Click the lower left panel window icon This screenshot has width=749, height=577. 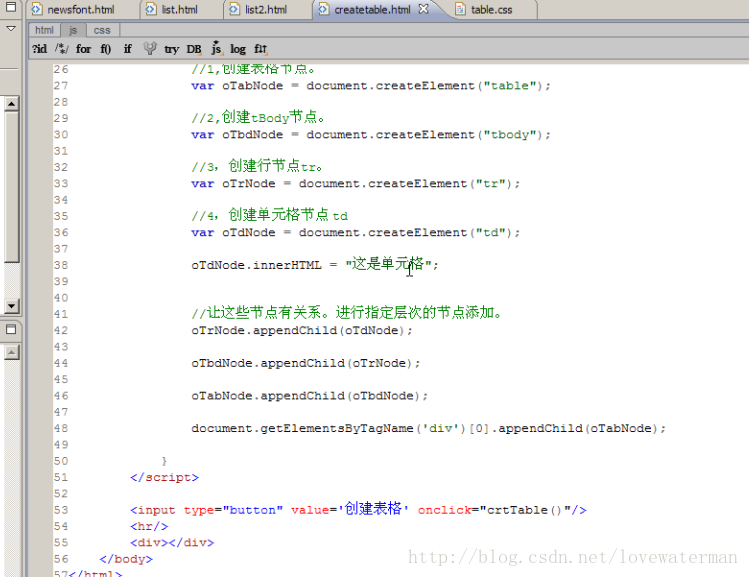click(x=11, y=329)
